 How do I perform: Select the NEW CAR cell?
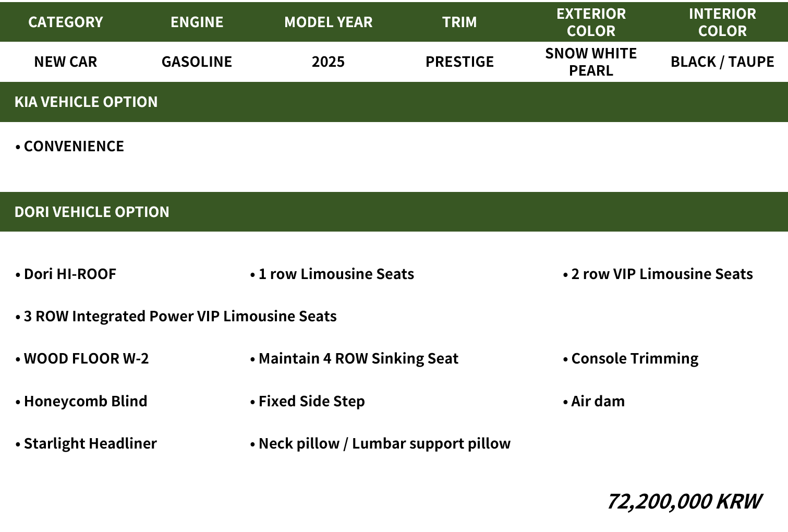pos(66,62)
